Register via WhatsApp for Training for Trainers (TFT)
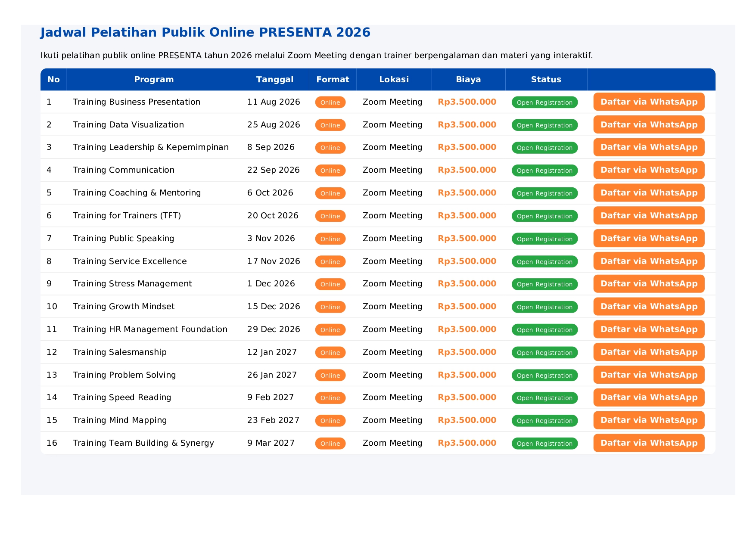The image size is (756, 534). (x=649, y=216)
